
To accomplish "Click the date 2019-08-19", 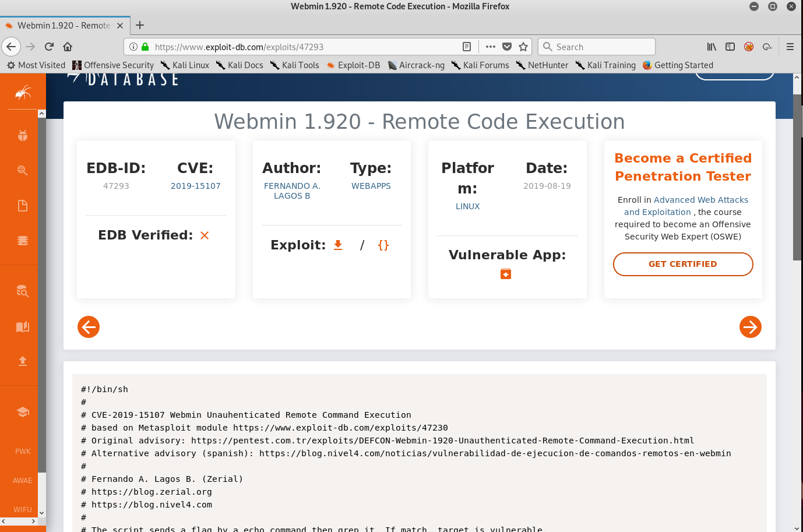I will 547,186.
